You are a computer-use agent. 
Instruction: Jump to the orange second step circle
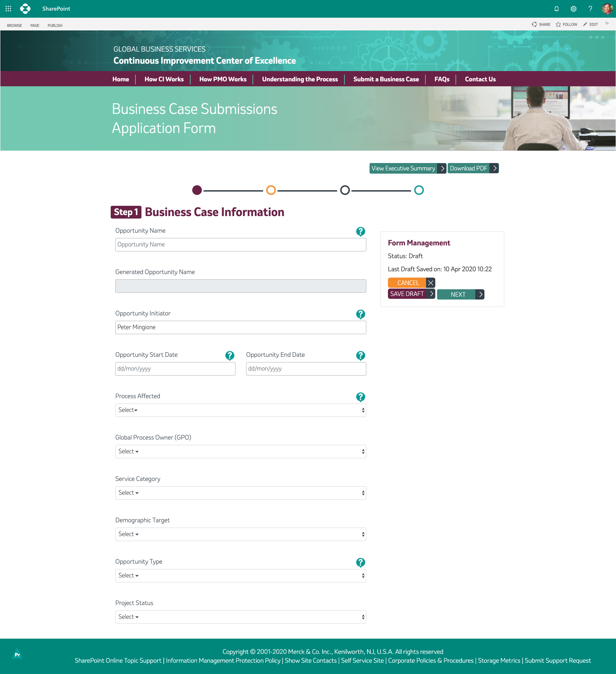[x=271, y=190]
